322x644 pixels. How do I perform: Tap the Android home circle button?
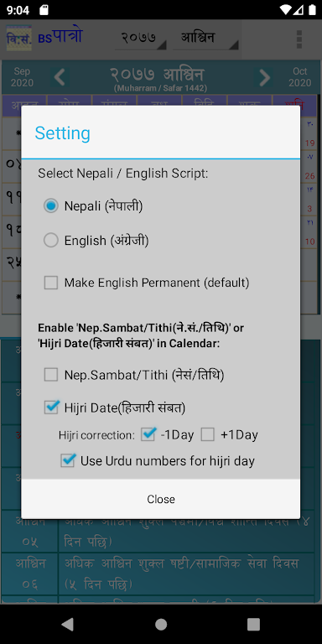point(161,624)
